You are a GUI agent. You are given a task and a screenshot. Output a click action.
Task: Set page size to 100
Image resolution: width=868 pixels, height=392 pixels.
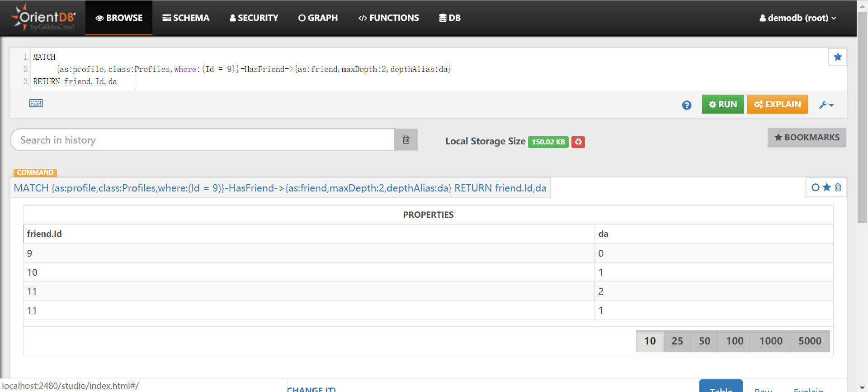pyautogui.click(x=735, y=341)
